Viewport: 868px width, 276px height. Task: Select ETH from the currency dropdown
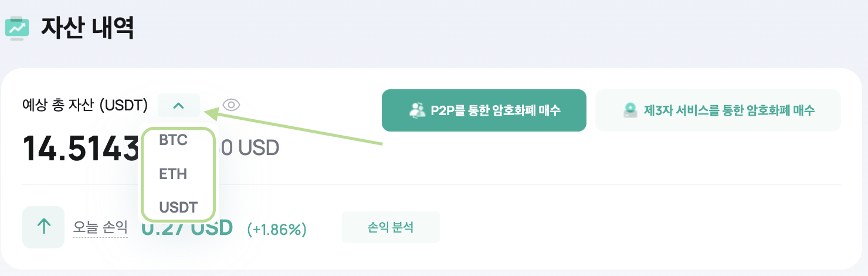tap(173, 174)
